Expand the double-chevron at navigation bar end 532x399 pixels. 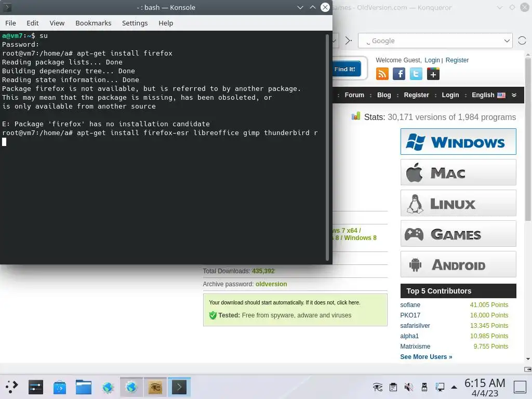514,95
